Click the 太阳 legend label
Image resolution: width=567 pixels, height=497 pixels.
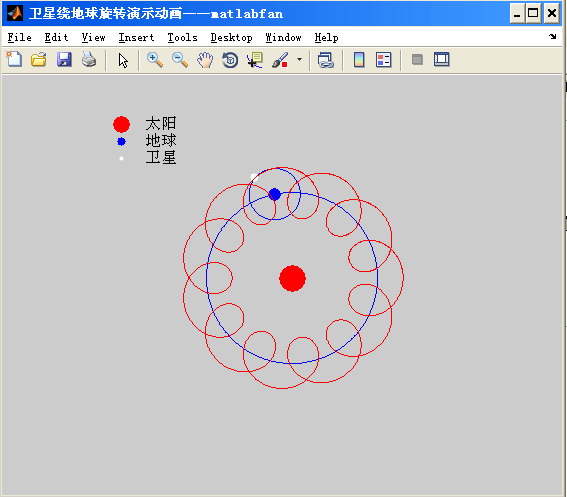tap(161, 123)
